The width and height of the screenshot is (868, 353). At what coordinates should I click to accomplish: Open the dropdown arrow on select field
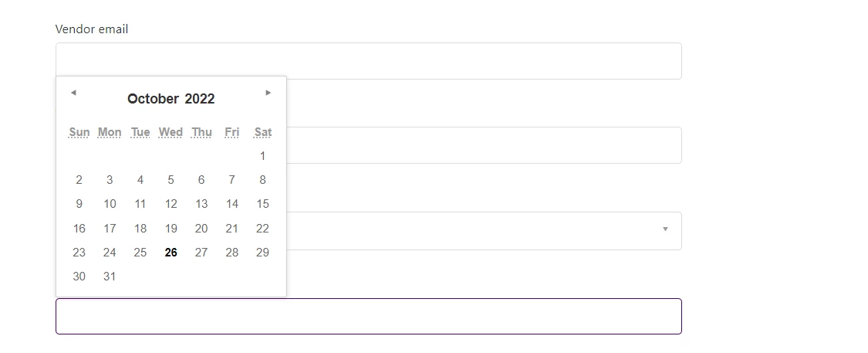click(x=665, y=229)
